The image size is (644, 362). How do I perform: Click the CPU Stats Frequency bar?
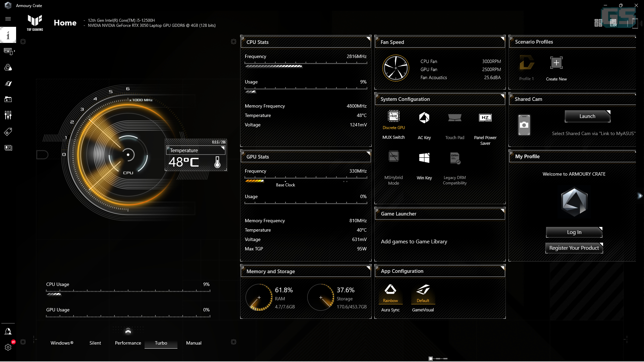tap(306, 64)
